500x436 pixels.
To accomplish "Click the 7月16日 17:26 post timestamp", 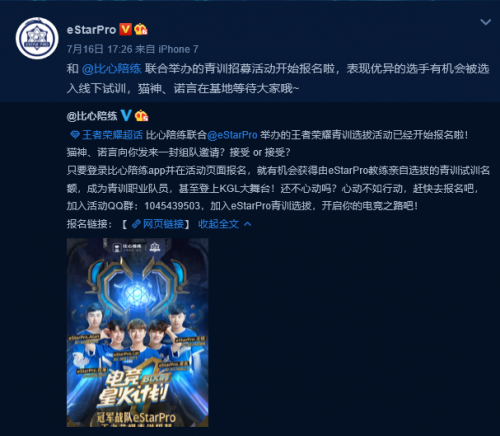I will pyautogui.click(x=100, y=49).
